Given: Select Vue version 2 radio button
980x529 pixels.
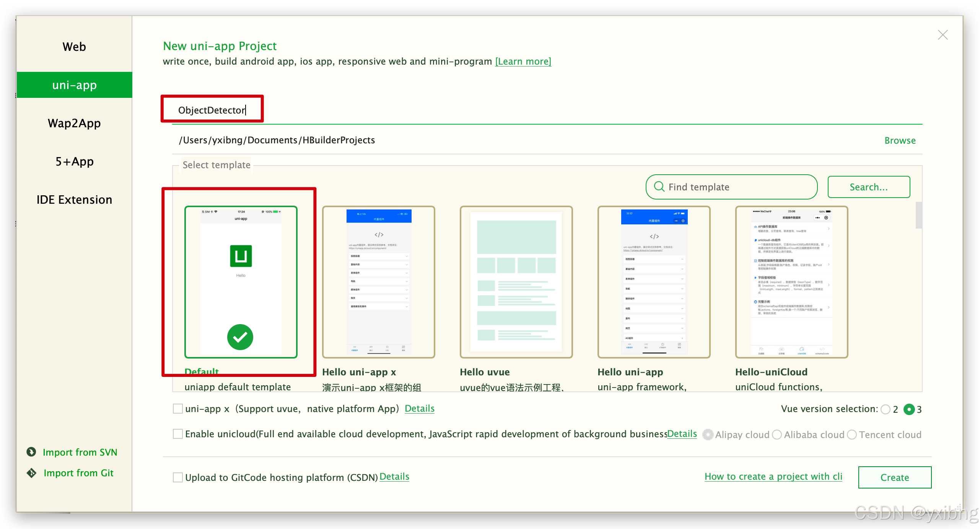Looking at the screenshot, I should click(885, 409).
